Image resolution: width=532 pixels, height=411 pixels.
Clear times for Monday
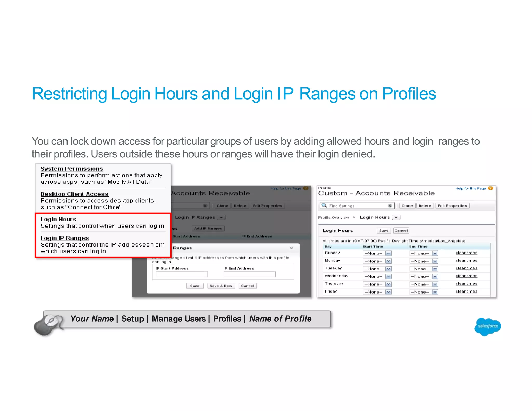(x=467, y=261)
